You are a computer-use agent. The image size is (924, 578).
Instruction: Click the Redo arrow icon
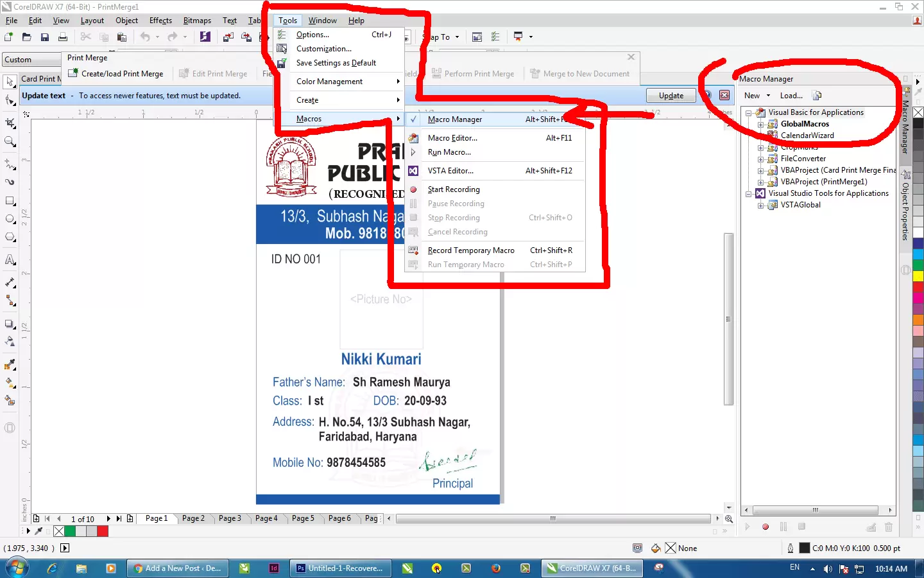173,37
